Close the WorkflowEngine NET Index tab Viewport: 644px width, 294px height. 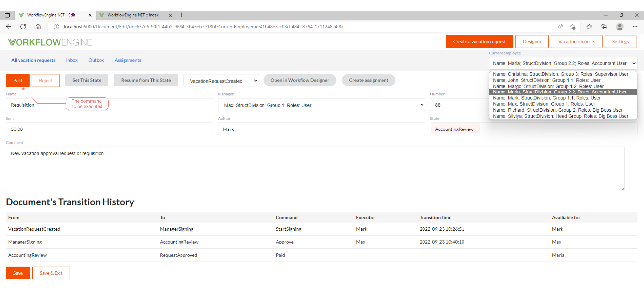170,15
